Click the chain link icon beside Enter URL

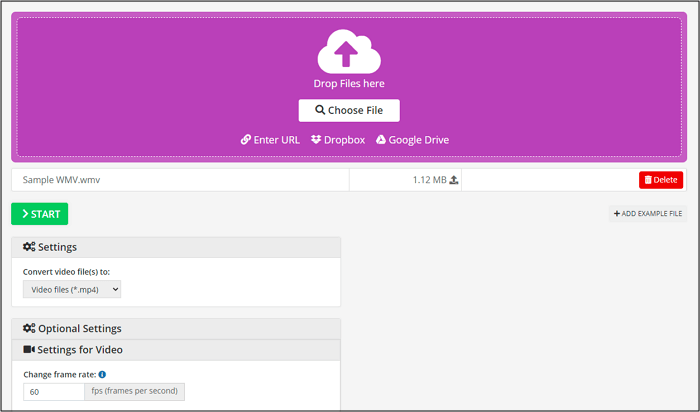pyautogui.click(x=246, y=140)
